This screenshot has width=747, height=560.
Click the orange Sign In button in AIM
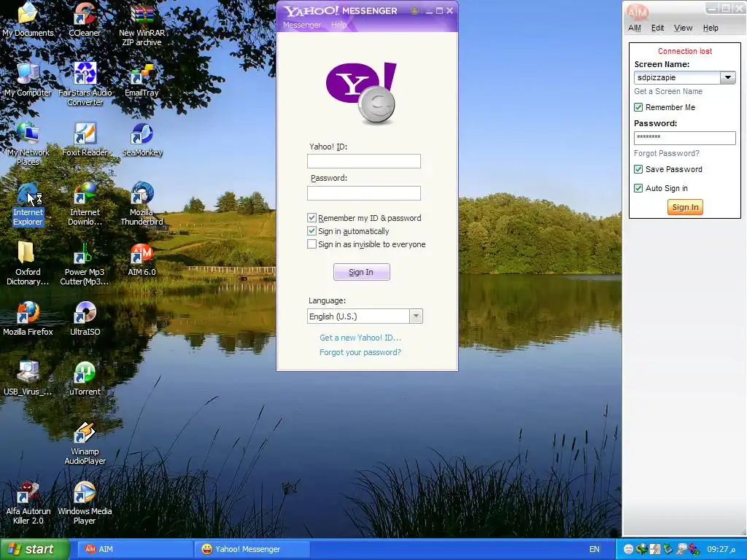(685, 207)
